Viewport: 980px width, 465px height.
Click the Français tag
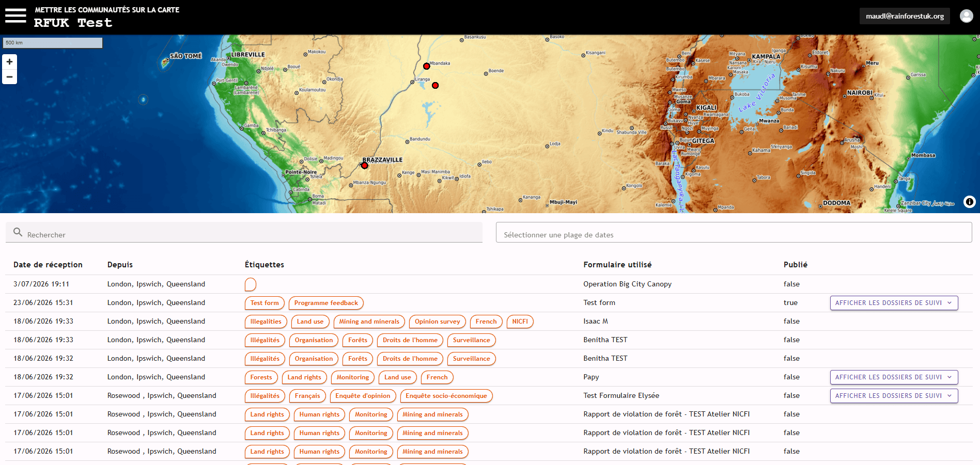(x=307, y=396)
